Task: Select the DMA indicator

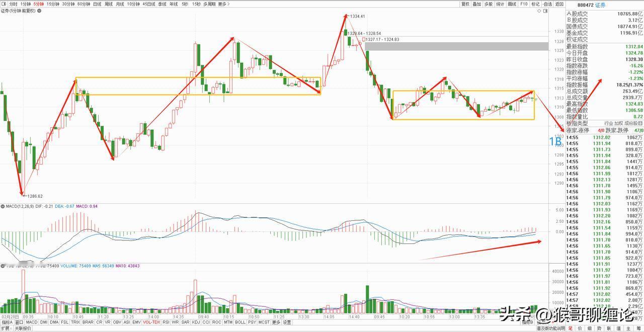Action: click(54, 322)
